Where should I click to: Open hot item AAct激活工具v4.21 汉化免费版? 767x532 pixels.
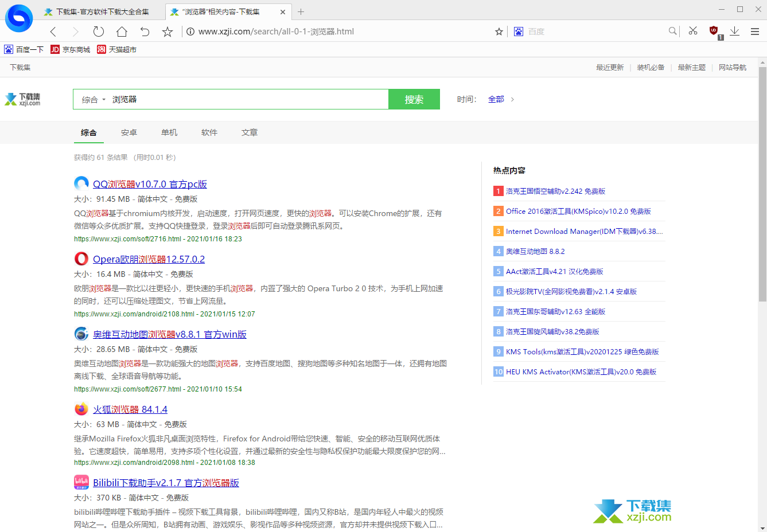pyautogui.click(x=555, y=271)
